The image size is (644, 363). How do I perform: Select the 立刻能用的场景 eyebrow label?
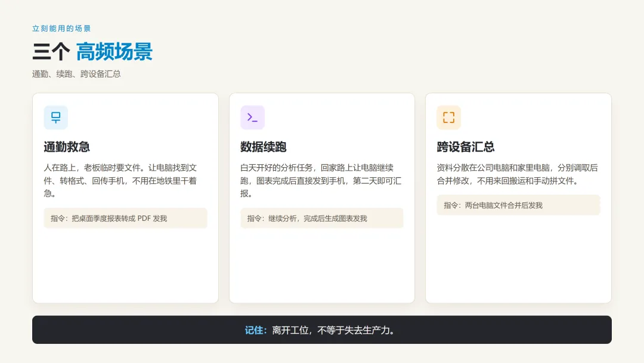click(x=61, y=29)
